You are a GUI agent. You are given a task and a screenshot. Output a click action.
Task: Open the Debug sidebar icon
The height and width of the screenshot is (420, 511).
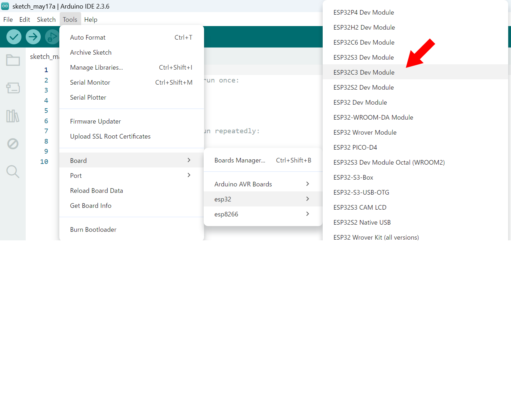pos(13,144)
